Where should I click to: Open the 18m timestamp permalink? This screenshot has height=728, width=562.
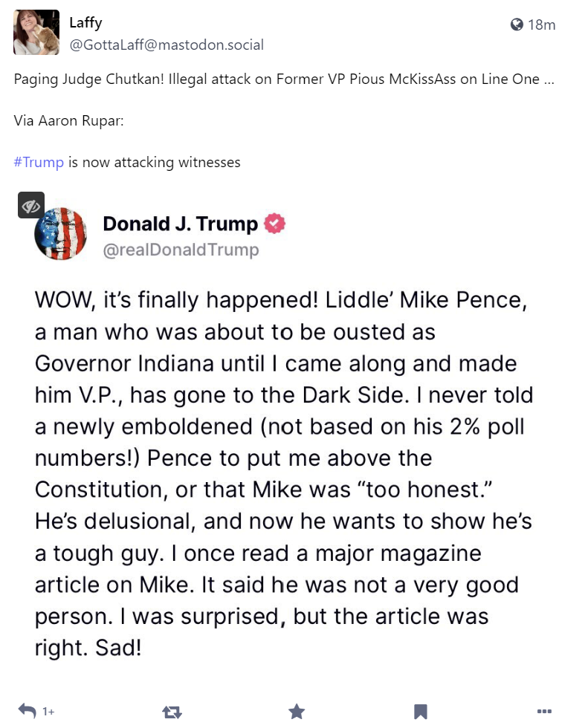(x=541, y=25)
